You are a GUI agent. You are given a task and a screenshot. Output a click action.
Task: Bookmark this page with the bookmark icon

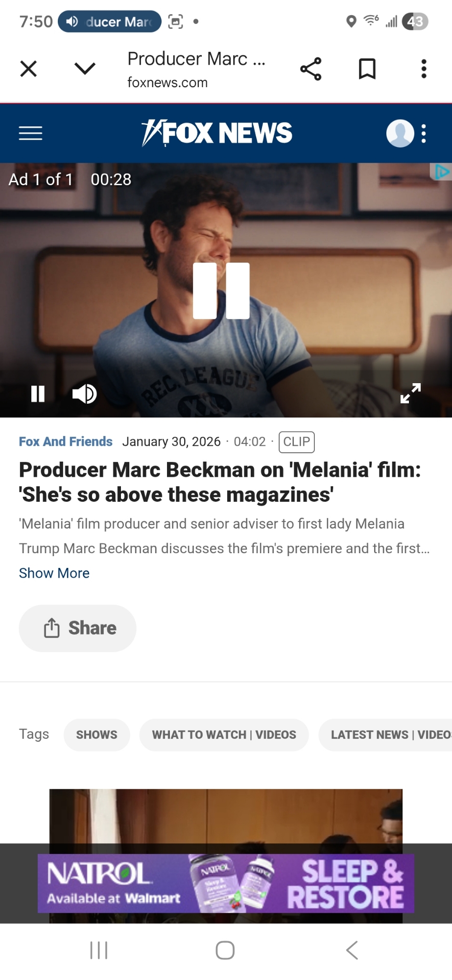[x=367, y=69]
